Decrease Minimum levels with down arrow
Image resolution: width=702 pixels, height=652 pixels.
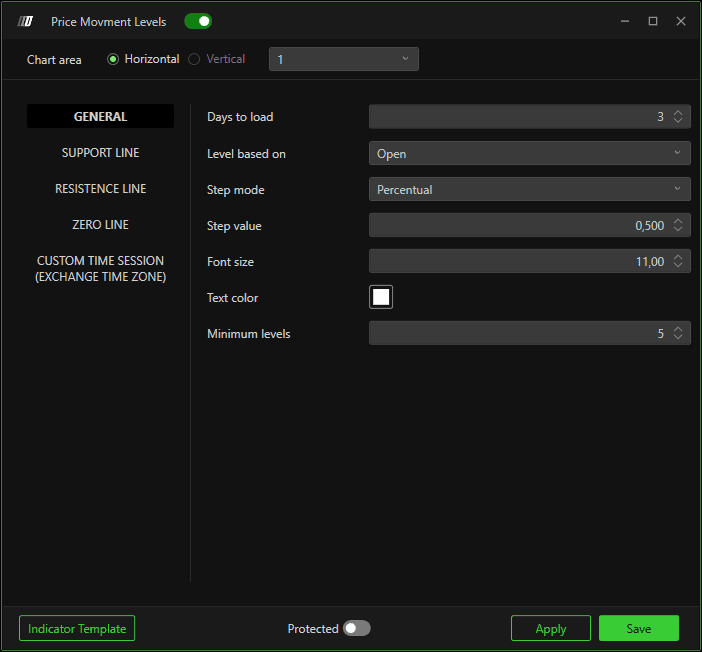point(678,337)
